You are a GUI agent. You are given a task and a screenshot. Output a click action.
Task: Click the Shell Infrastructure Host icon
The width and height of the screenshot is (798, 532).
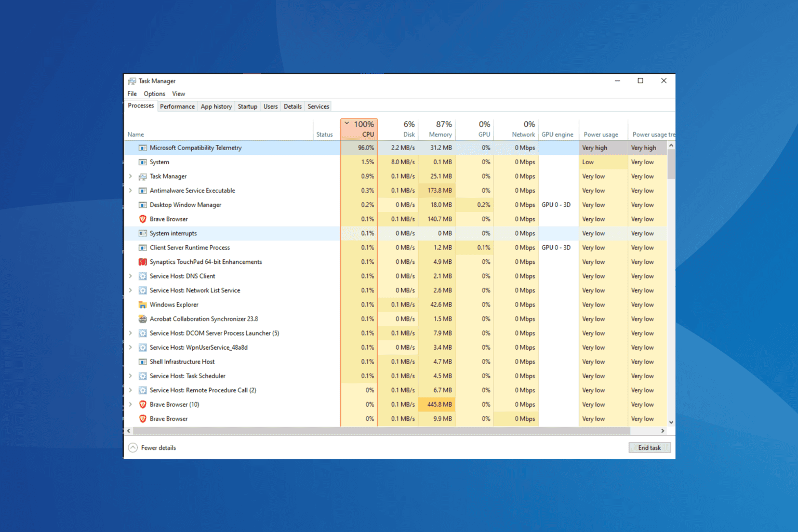pos(143,362)
